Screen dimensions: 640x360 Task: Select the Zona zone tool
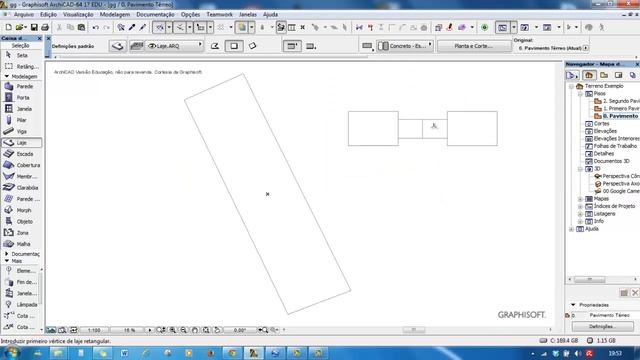(x=21, y=233)
